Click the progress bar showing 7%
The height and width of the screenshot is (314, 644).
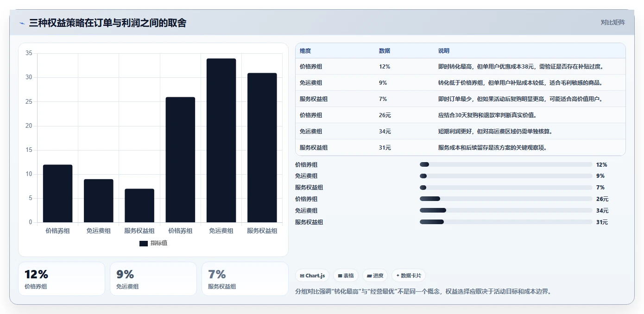pyautogui.click(x=506, y=188)
